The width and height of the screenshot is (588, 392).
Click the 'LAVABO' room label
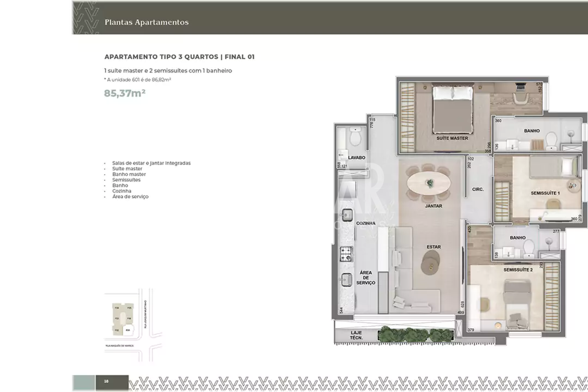356,157
